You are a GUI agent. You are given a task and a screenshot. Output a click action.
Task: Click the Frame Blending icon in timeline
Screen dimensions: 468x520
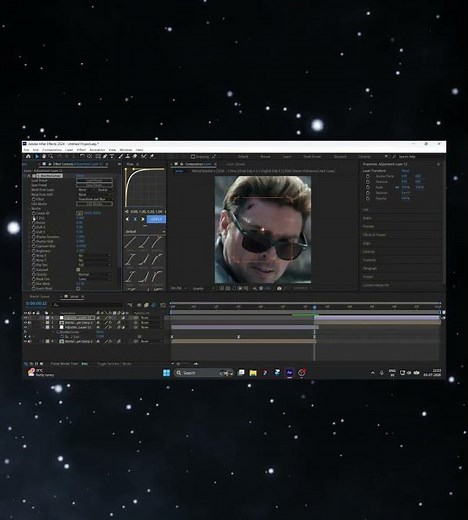(146, 305)
